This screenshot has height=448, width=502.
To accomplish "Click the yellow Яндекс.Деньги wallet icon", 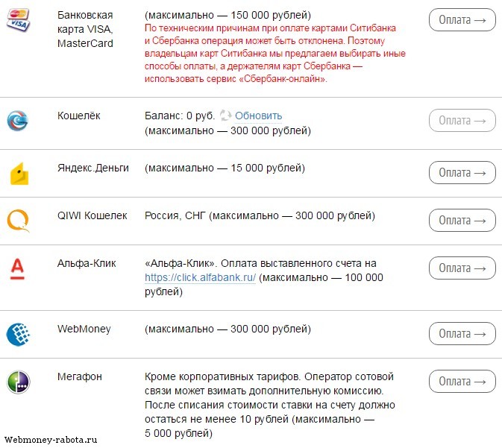I will tap(19, 174).
